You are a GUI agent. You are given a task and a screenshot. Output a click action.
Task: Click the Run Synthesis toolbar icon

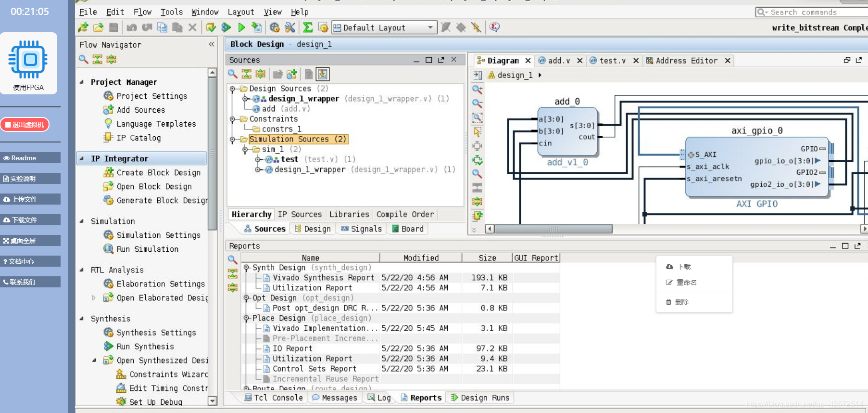[226, 27]
